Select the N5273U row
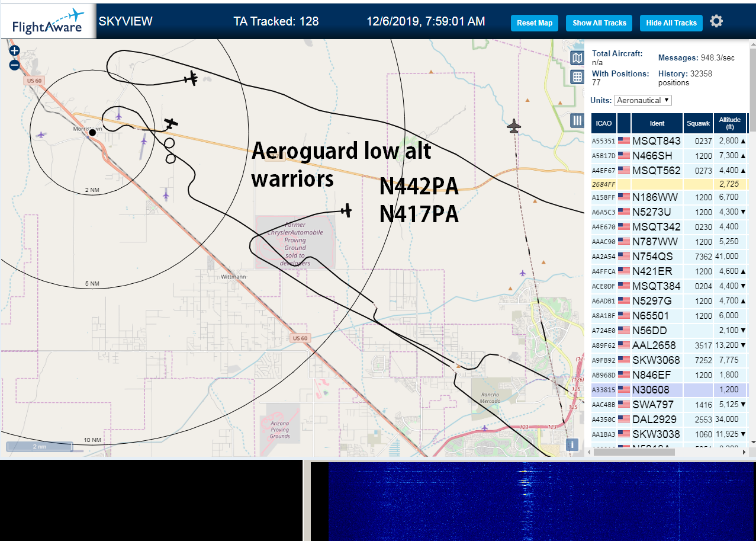Screen dimensions: 756x541 pos(669,212)
